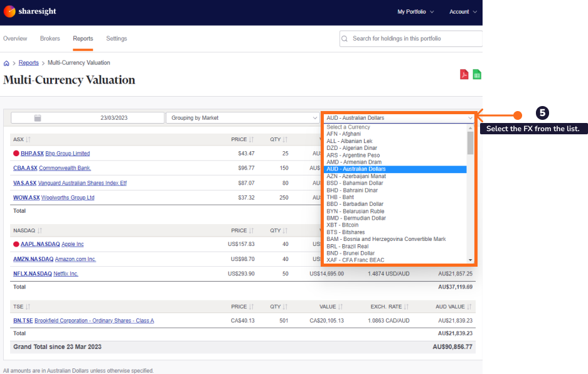Click the search magnifier icon
This screenshot has height=374, width=588.
point(345,39)
